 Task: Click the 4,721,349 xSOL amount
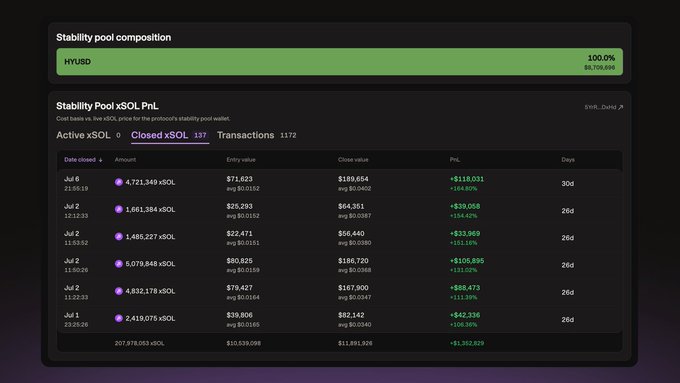click(150, 182)
